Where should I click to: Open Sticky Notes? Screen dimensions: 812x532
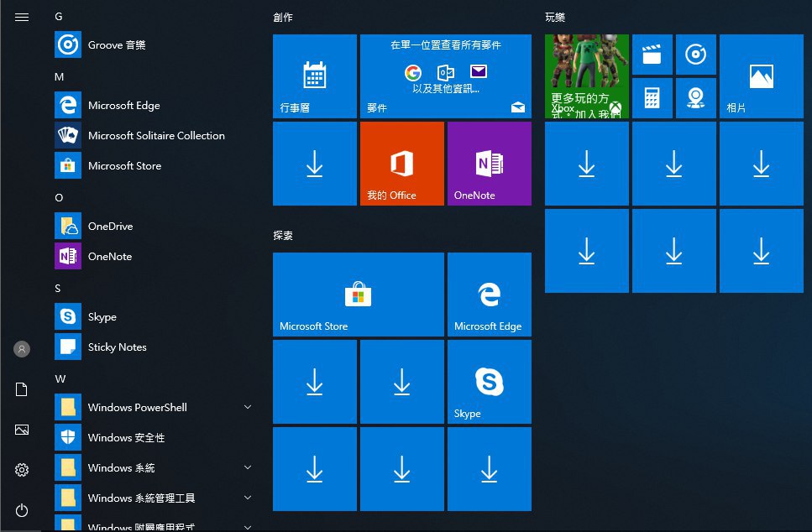click(x=155, y=347)
